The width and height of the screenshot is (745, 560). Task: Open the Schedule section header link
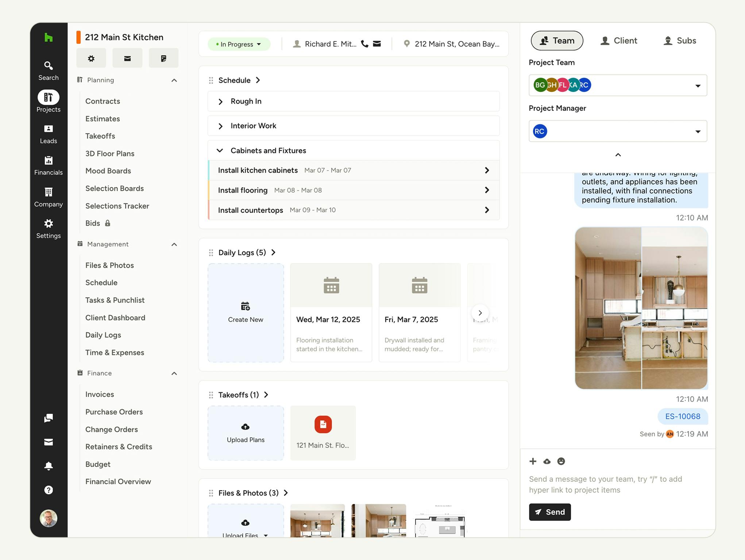pyautogui.click(x=239, y=80)
